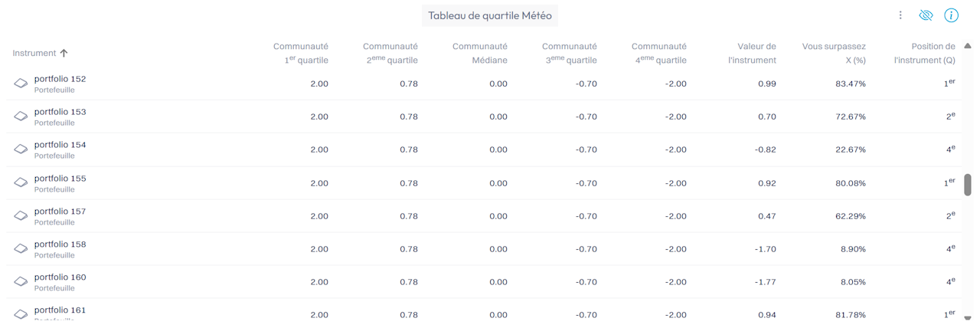The height and width of the screenshot is (328, 980).
Task: Toggle the crossed-eye visibility icon
Action: click(926, 15)
